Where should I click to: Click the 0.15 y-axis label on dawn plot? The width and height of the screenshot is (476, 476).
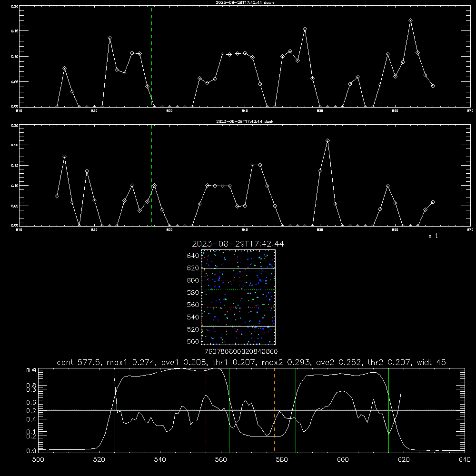click(x=15, y=31)
